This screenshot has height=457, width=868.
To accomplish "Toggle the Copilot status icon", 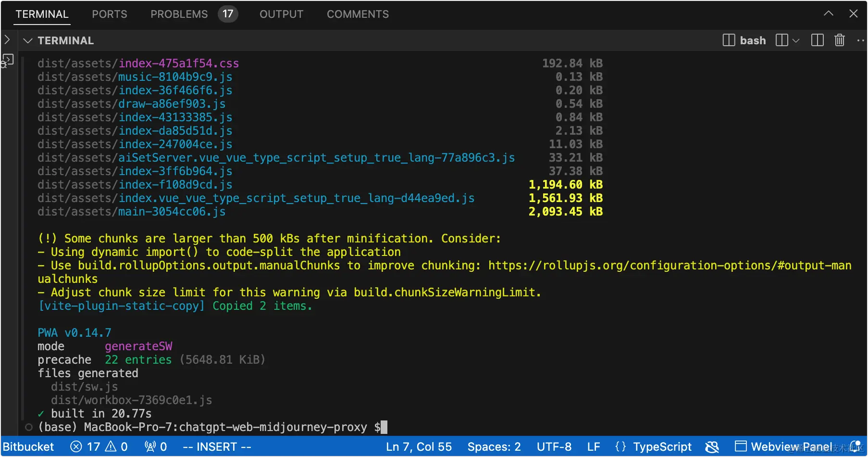I will [712, 447].
